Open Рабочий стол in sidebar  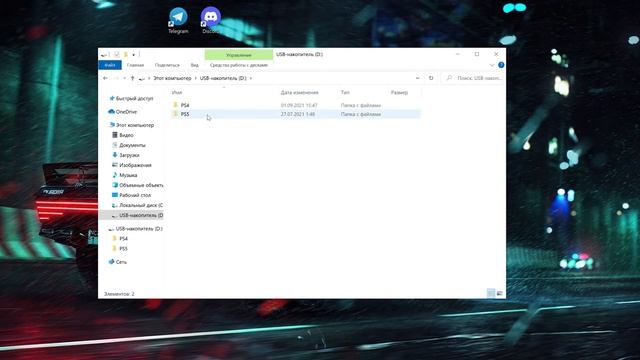131,195
